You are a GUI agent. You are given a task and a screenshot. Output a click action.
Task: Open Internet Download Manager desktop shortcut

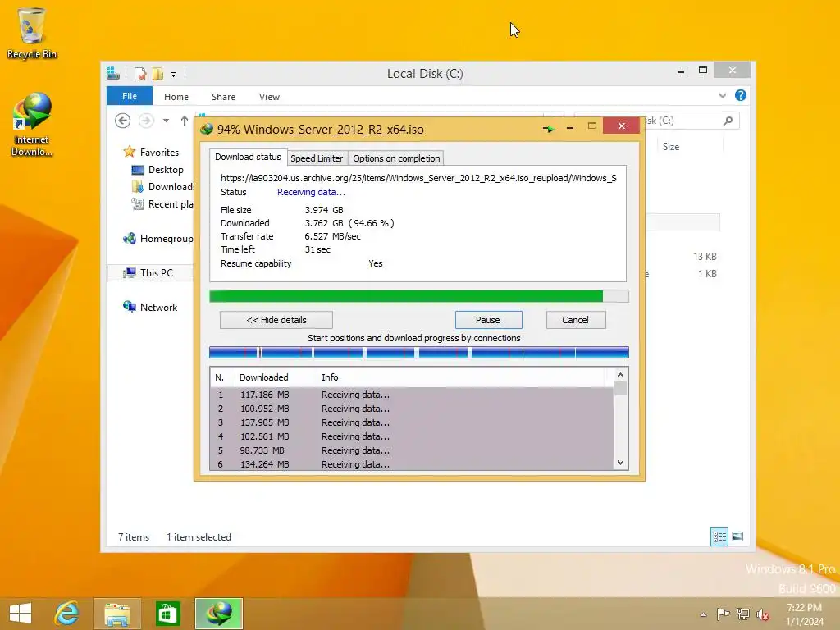pos(32,125)
